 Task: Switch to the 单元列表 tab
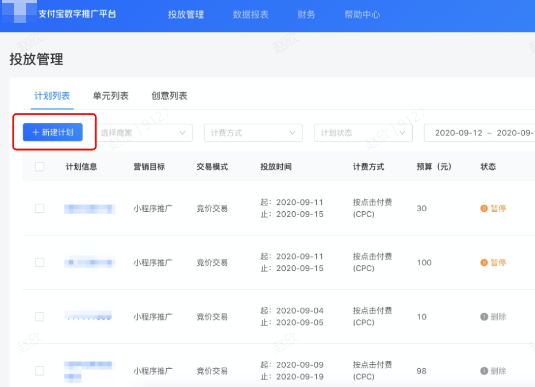click(111, 96)
